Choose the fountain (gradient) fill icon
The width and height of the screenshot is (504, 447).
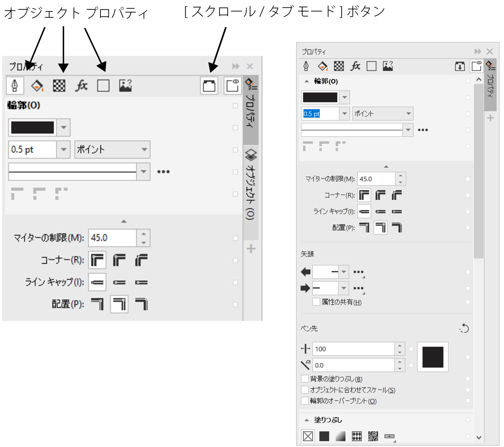[x=340, y=436]
